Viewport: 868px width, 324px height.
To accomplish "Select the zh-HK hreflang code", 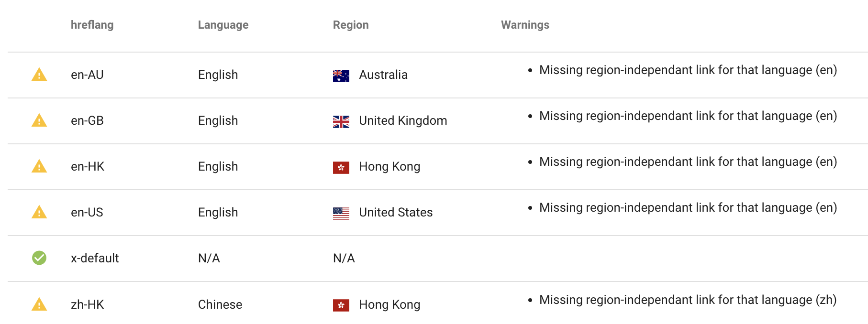I will (87, 304).
